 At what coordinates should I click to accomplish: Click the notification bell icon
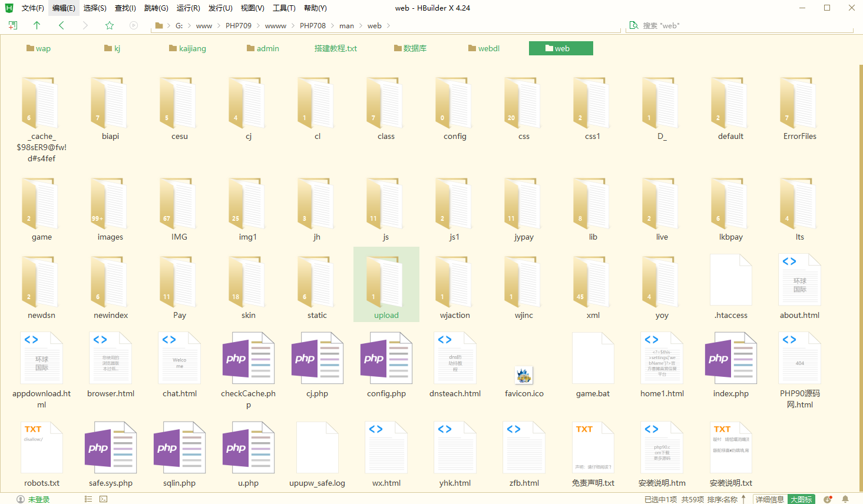(845, 499)
